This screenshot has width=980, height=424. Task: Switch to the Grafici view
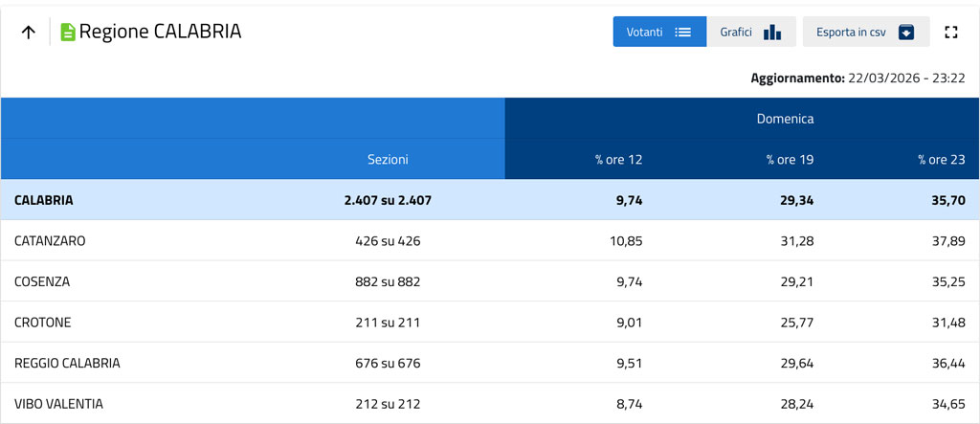[751, 32]
